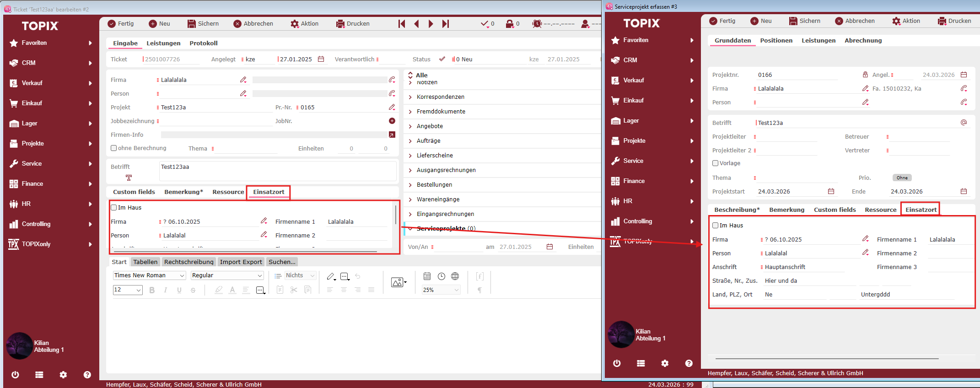This screenshot has width=980, height=388.
Task: Tick the 'ohne Berechnung' checkbox
Action: coord(114,148)
